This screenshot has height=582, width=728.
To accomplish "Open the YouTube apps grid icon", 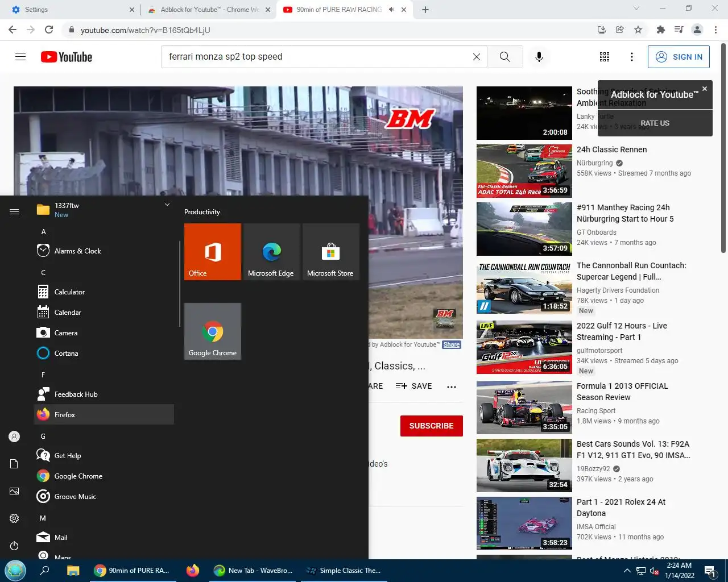I will point(605,57).
